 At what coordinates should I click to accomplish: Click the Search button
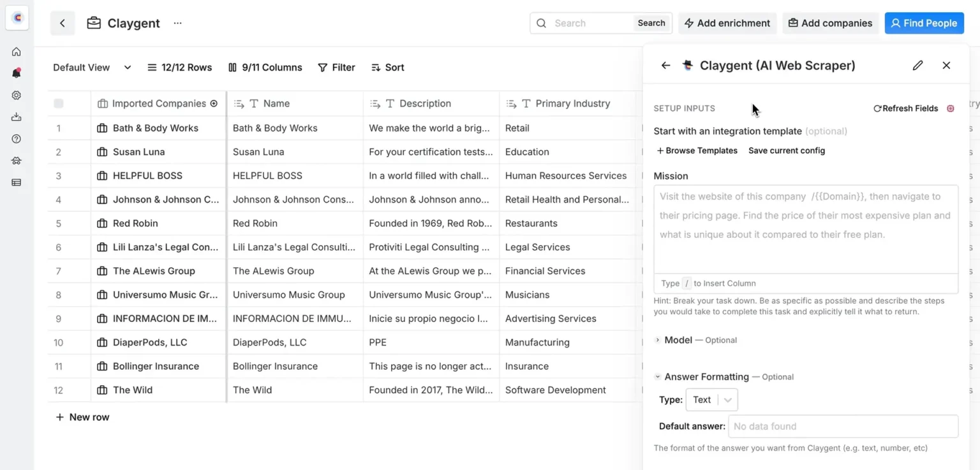pyautogui.click(x=651, y=23)
